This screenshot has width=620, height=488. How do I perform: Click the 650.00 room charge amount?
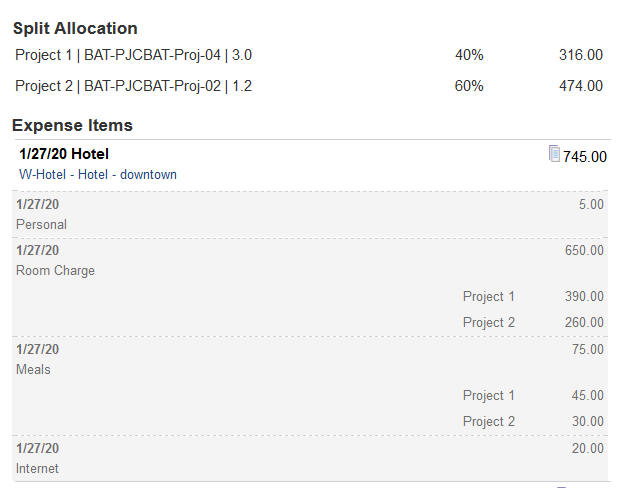pos(584,250)
